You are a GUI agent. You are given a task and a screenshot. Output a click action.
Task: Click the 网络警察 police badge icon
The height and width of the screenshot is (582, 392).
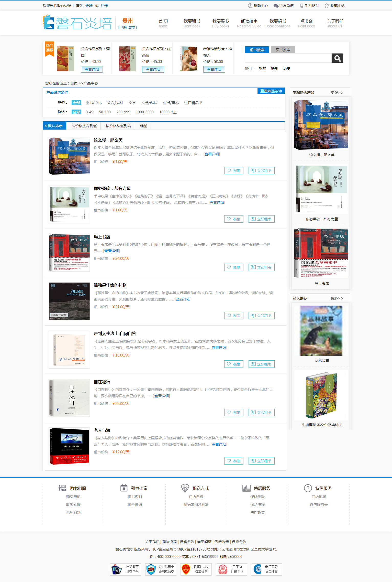click(117, 569)
